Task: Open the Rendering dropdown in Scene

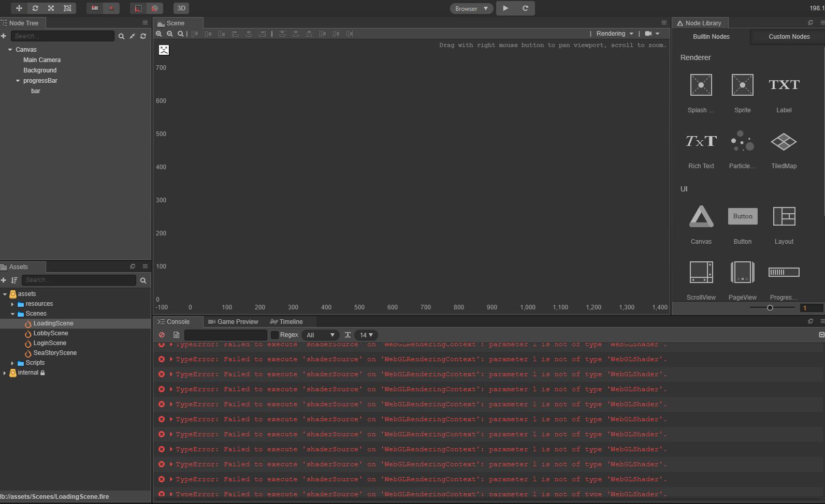Action: click(615, 34)
